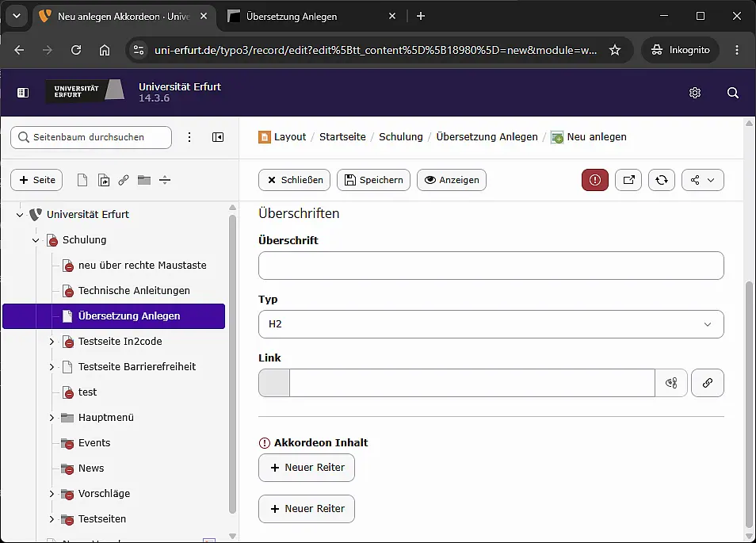This screenshot has height=543, width=756.
Task: Toggle the module menu icon in top bar
Action: coord(23,93)
